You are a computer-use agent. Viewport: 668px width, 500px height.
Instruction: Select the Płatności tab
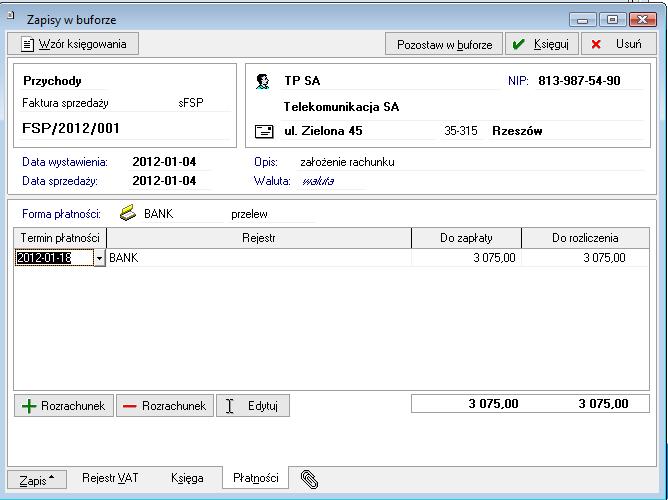coord(256,478)
